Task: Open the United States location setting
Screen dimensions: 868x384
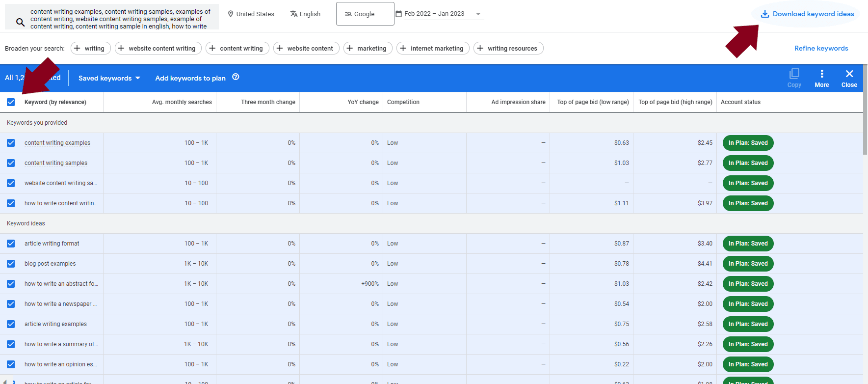Action: [x=251, y=14]
